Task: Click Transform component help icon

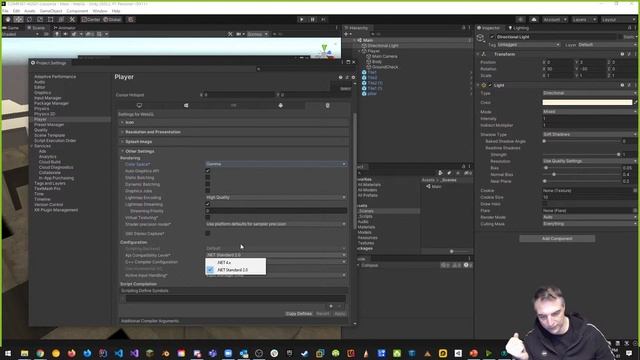Action: click(x=622, y=54)
